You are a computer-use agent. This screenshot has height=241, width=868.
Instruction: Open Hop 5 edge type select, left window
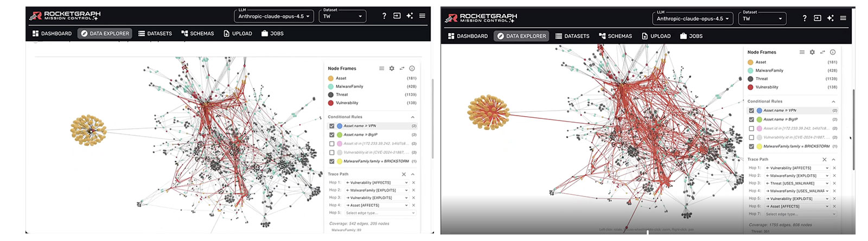point(380,213)
